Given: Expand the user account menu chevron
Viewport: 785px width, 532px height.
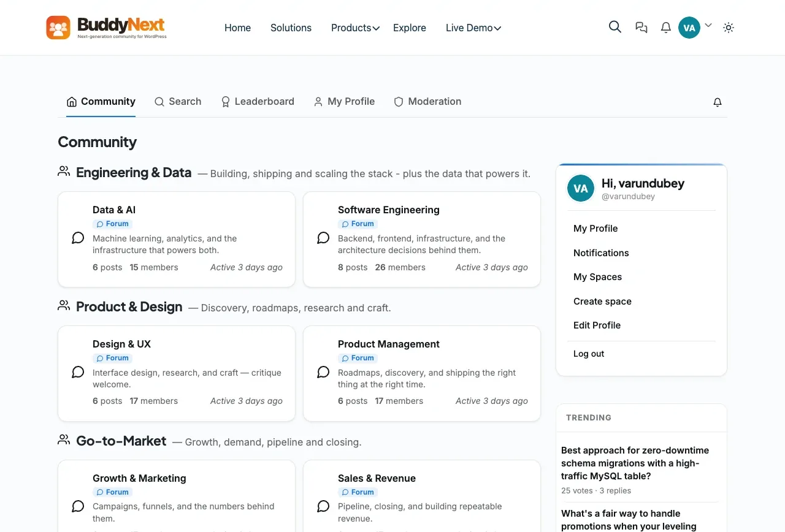Looking at the screenshot, I should coord(708,26).
